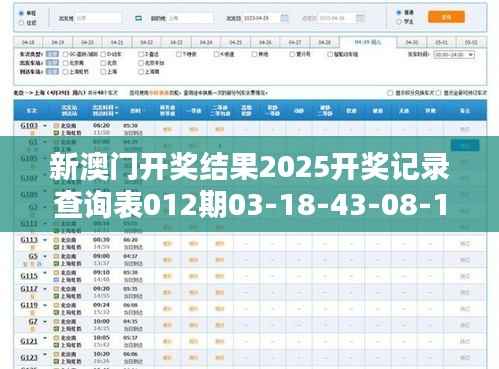Open calendar icon beside departure date
499x369 pixels.
[284, 18]
